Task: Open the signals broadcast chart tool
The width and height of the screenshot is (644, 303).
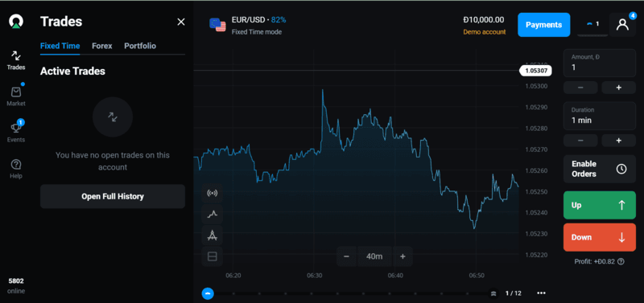Action: coord(213,193)
